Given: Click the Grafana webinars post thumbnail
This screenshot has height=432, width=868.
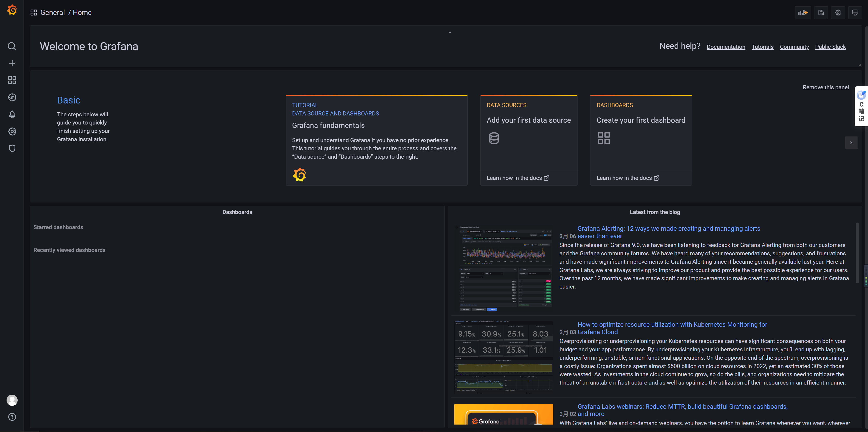Looking at the screenshot, I should 503,414.
